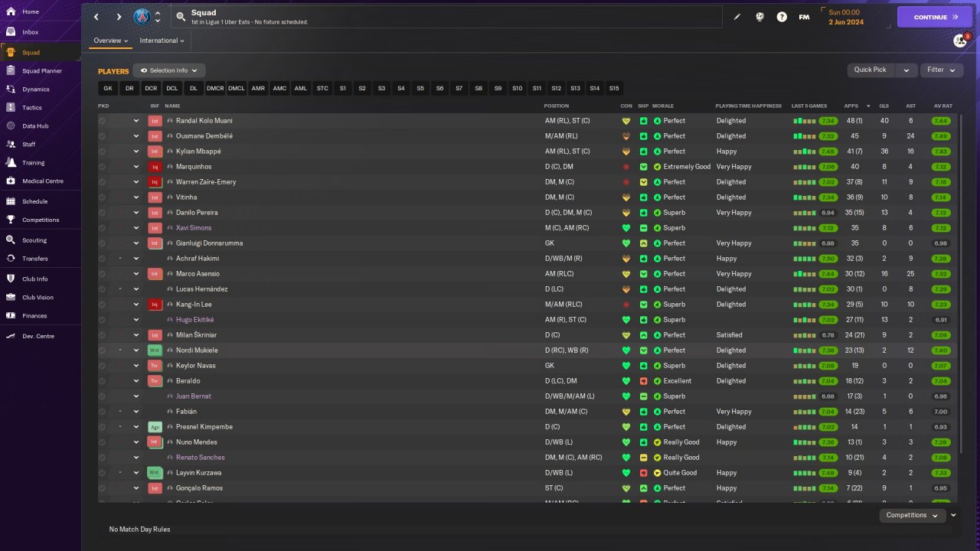
Task: Open the Selection Info dropdown
Action: pos(169,70)
